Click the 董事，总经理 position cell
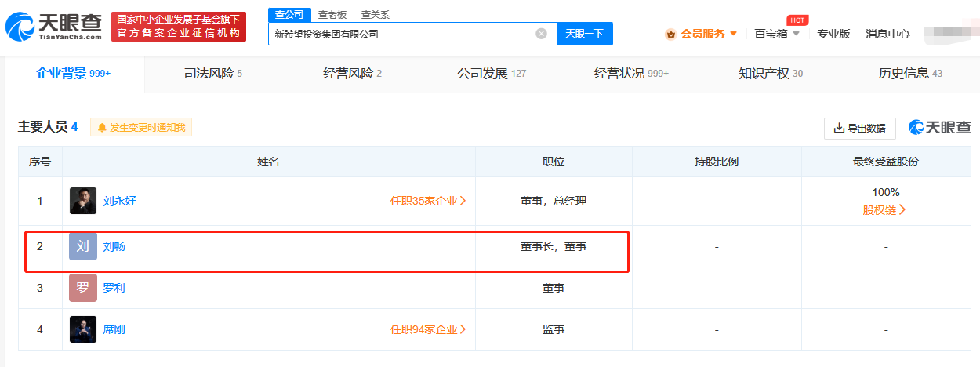This screenshot has width=980, height=367. 554,201
